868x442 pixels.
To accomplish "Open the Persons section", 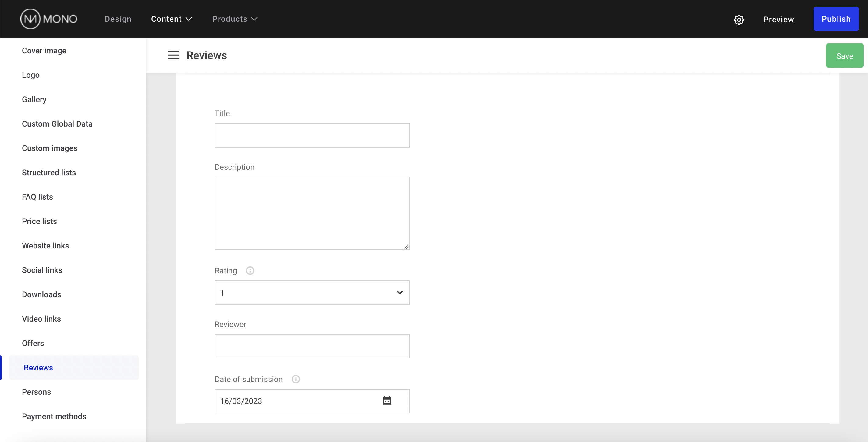I will 36,392.
